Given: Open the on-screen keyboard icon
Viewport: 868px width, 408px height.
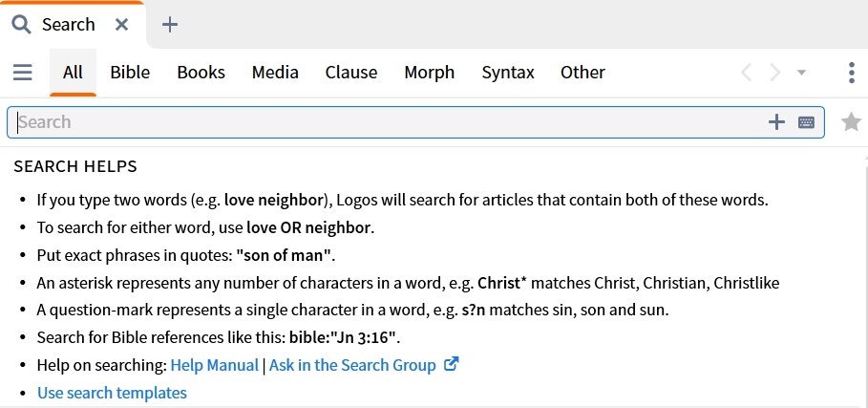Looking at the screenshot, I should (x=806, y=121).
